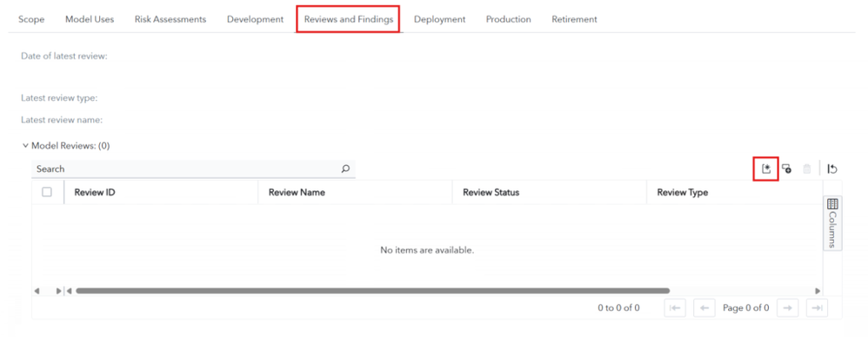Click the 'Page 0 of 0' text

[745, 308]
